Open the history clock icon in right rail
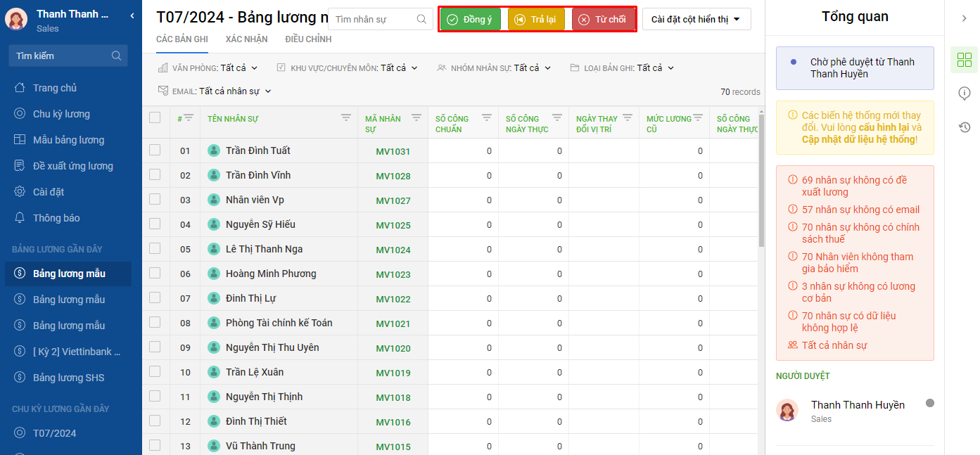 [x=965, y=127]
